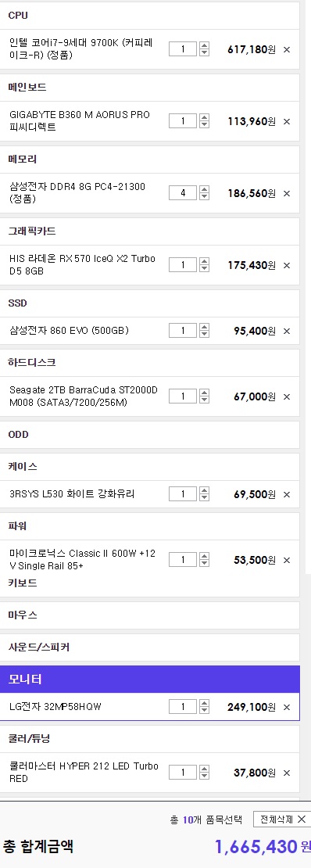Viewport: 311px width, 868px height.
Task: Open the 사운드/스피커 category
Action: pyautogui.click(x=149, y=647)
